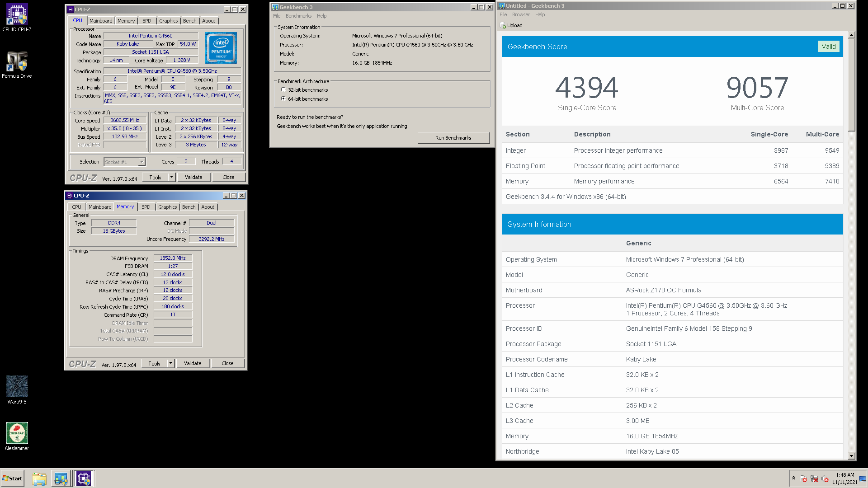This screenshot has width=868, height=488.
Task: Click the Floating Point row in results table
Action: click(672, 166)
